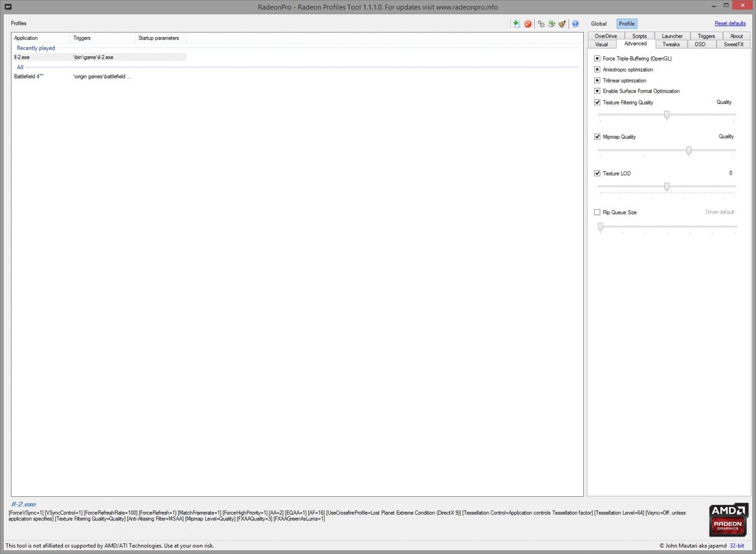
Task: Click the gears settings toolbar icon
Action: tap(541, 24)
